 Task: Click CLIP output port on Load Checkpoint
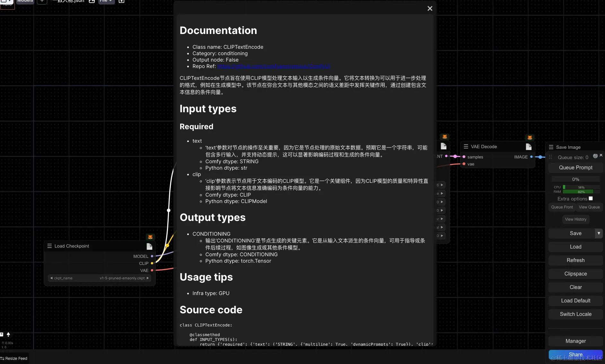pyautogui.click(x=152, y=263)
